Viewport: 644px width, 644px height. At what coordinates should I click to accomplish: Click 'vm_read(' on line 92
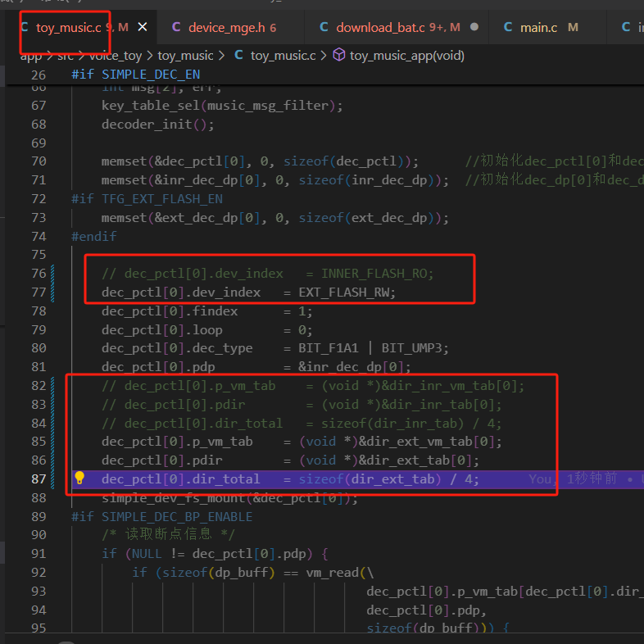pyautogui.click(x=336, y=572)
